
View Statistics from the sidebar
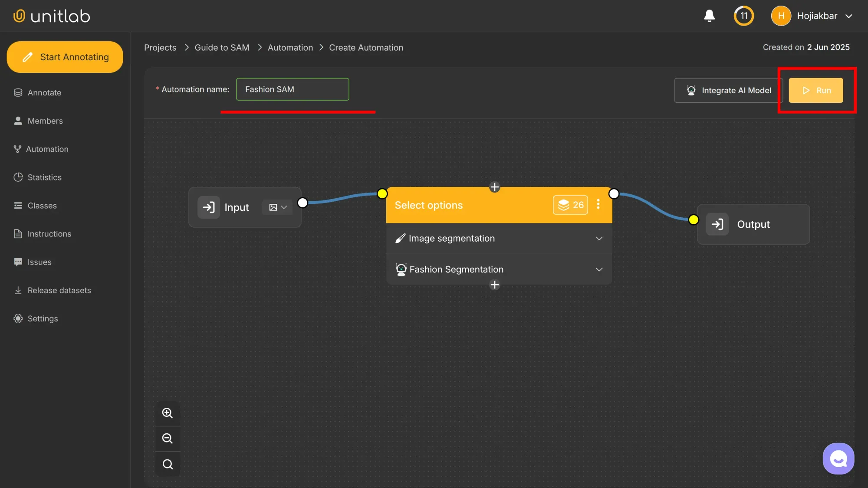click(x=44, y=177)
